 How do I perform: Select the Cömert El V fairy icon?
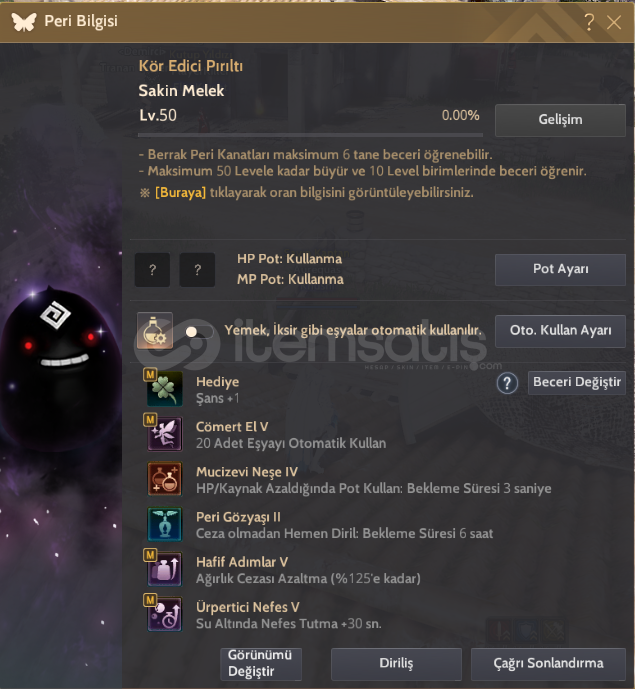point(164,434)
